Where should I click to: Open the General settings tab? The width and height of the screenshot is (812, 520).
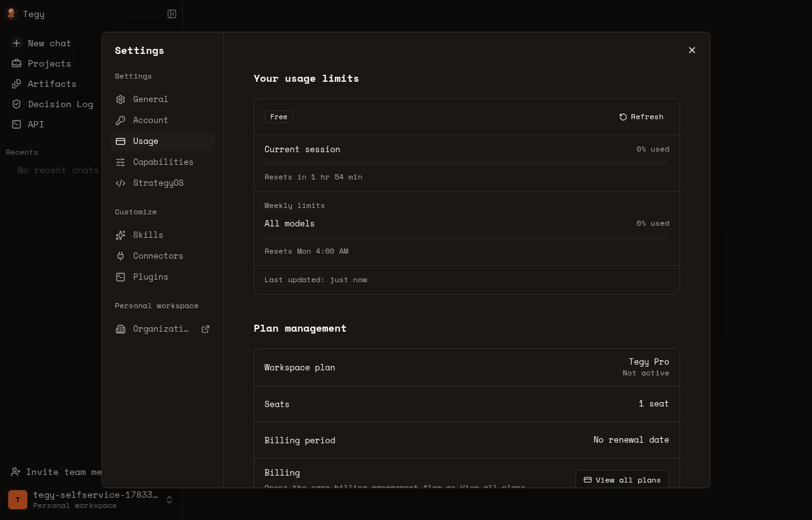coord(162,100)
